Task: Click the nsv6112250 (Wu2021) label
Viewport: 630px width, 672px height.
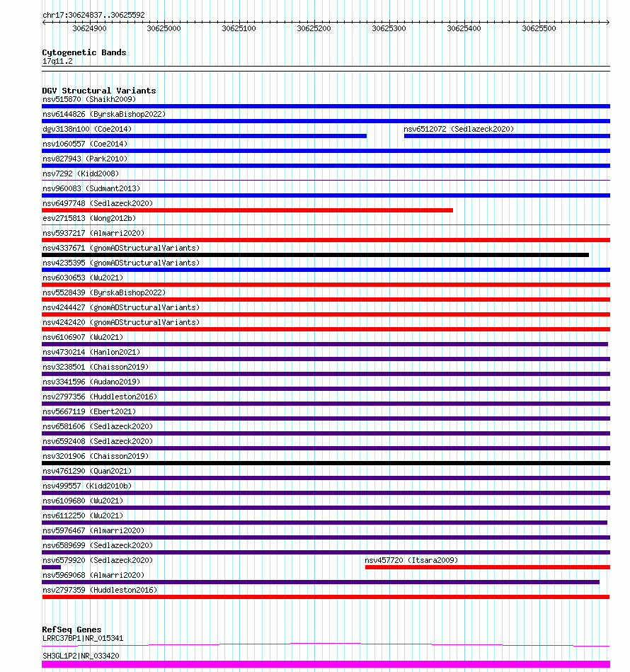Action: point(83,516)
